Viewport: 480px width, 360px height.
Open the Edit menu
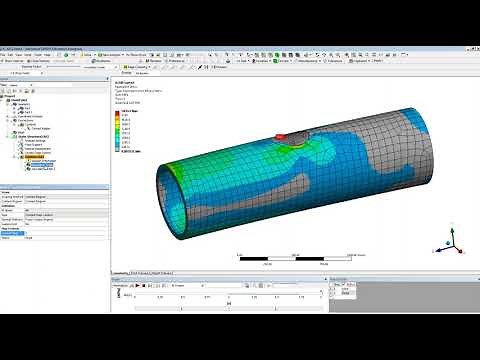11,55
